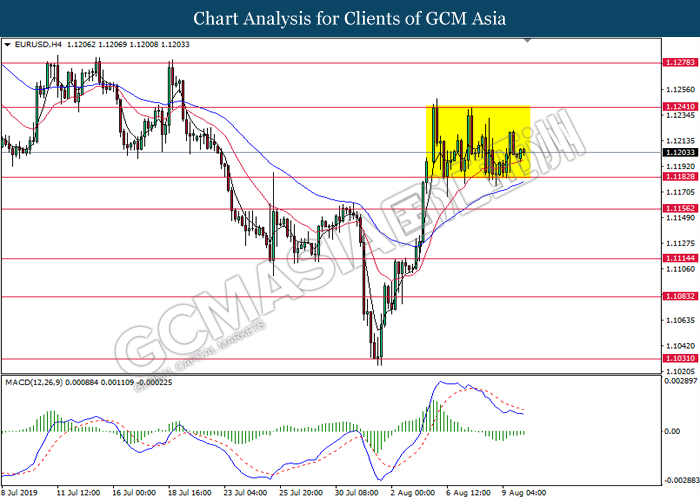Click the EURUSD,H4 symbol dropdown triangle
Image resolution: width=700 pixels, height=500 pixels.
[7, 45]
